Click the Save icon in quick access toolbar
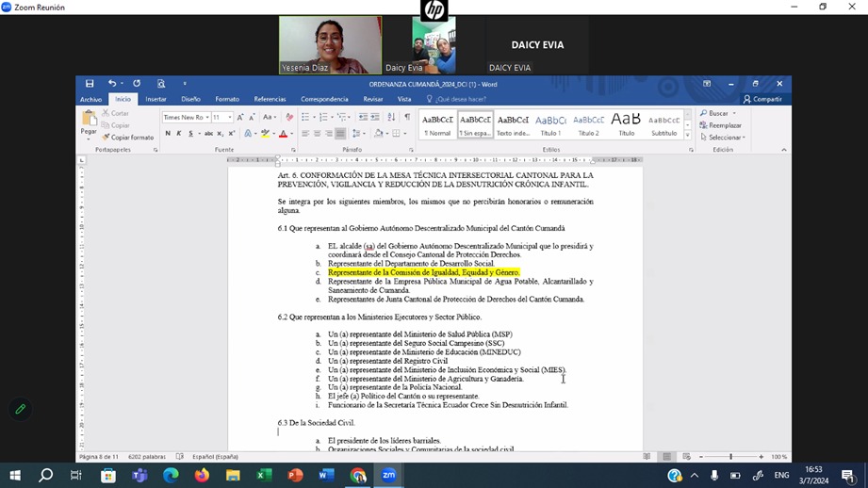868x488 pixels. [90, 84]
